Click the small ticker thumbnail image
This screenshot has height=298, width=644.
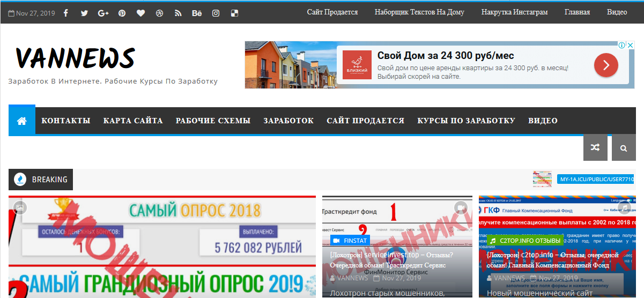pos(542,179)
